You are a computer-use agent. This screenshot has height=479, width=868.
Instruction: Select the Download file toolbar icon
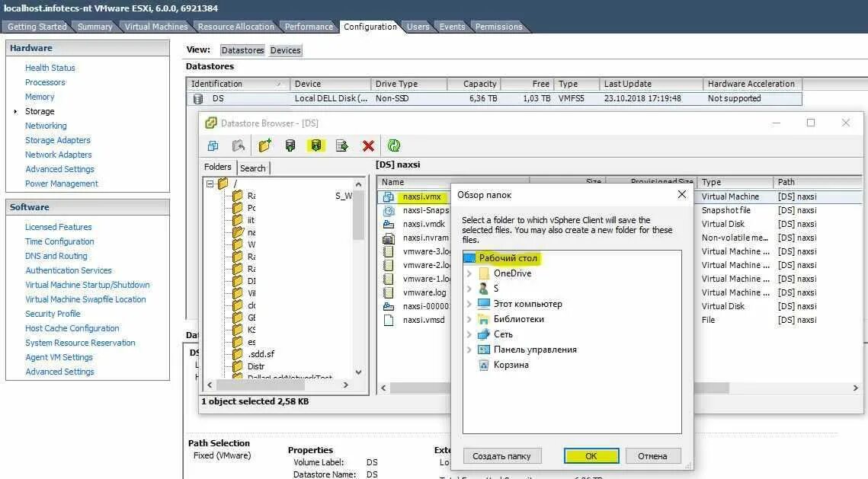coord(315,145)
